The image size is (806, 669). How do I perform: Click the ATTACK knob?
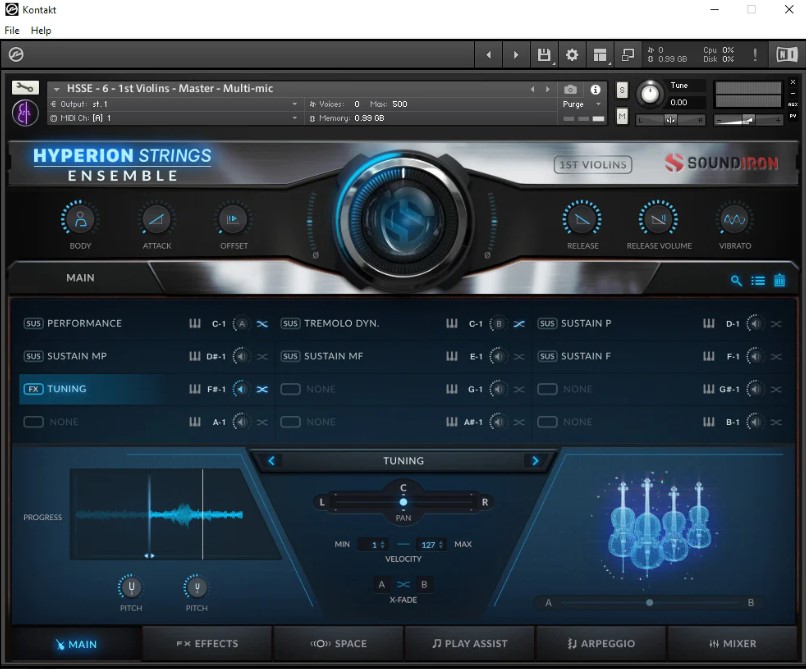tap(156, 219)
